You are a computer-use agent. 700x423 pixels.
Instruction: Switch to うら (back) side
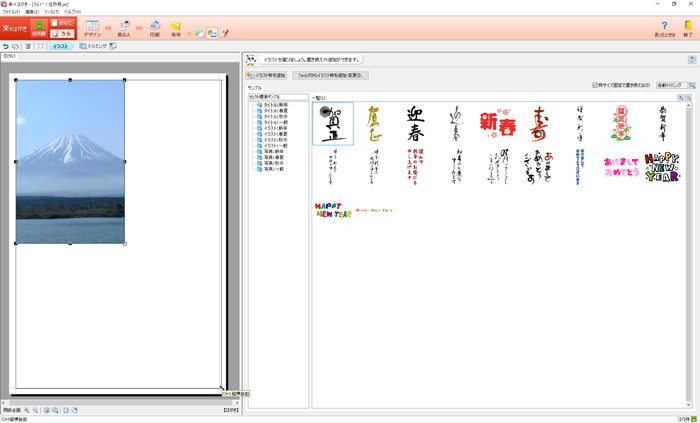point(62,33)
